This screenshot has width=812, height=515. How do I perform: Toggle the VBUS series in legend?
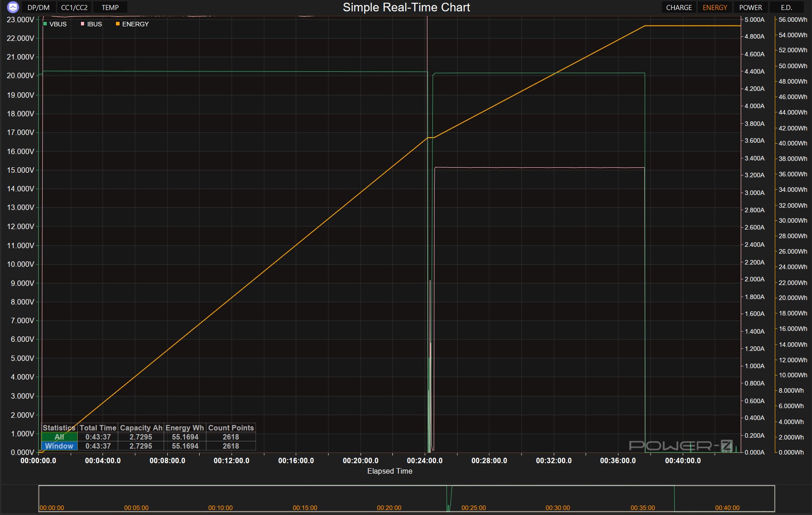[58, 24]
